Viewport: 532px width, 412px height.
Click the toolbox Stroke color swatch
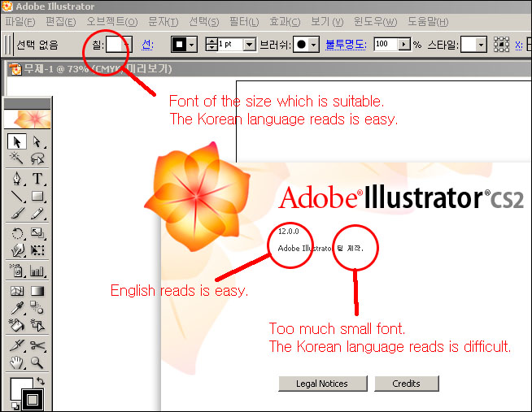[33, 400]
